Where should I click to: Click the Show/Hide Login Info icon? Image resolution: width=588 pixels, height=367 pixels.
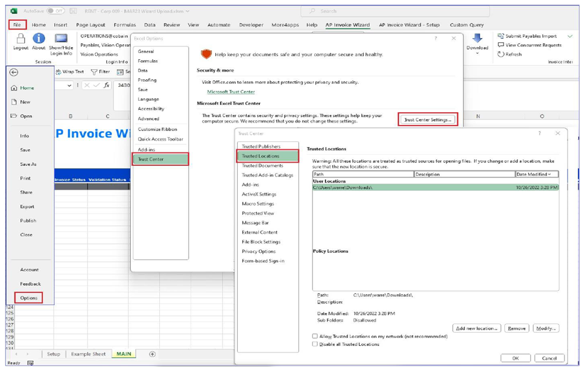click(x=61, y=39)
